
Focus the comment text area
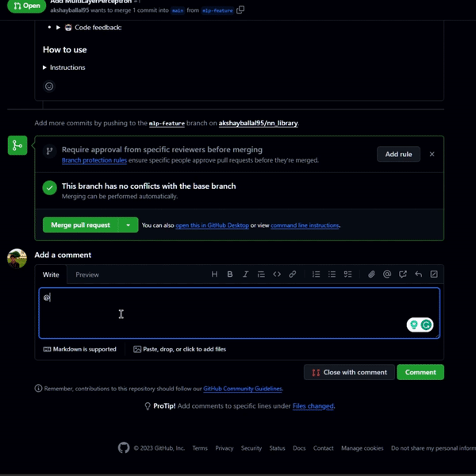240,313
